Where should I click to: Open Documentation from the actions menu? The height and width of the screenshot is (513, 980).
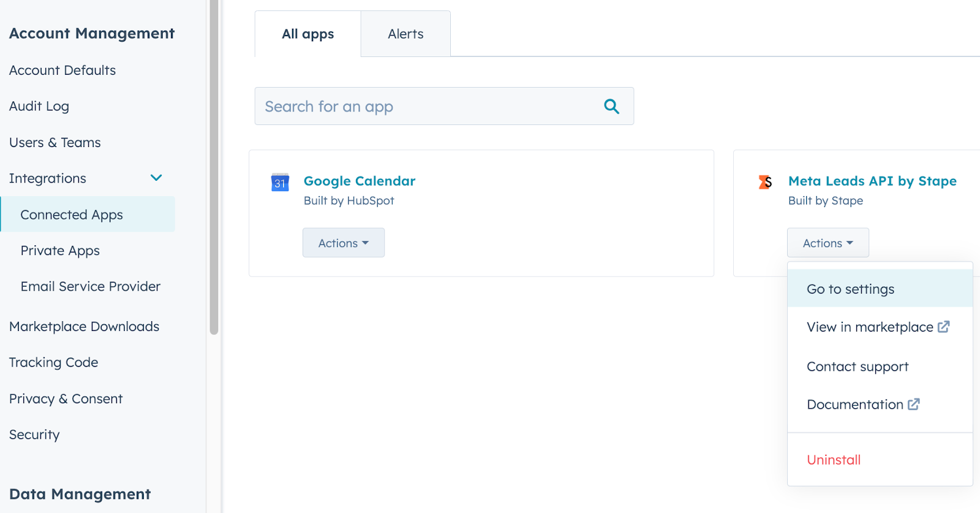point(880,405)
